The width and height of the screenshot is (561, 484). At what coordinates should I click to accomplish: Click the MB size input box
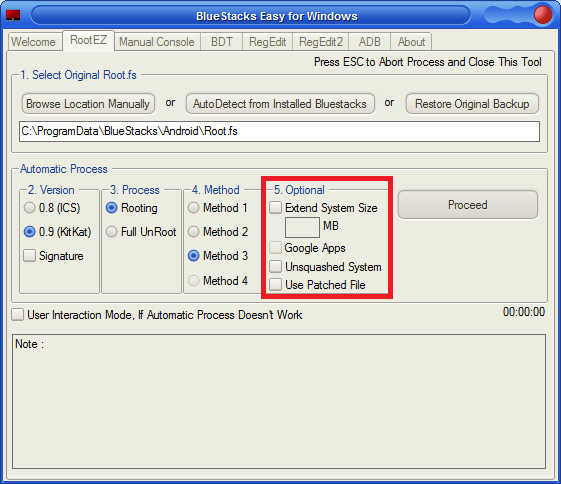(302, 227)
